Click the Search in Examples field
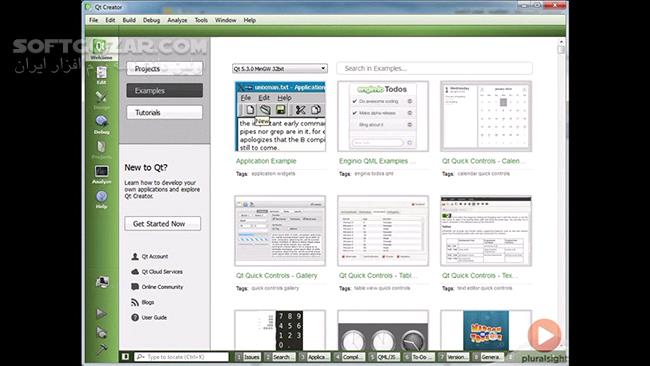The width and height of the screenshot is (650, 366). tap(434, 68)
